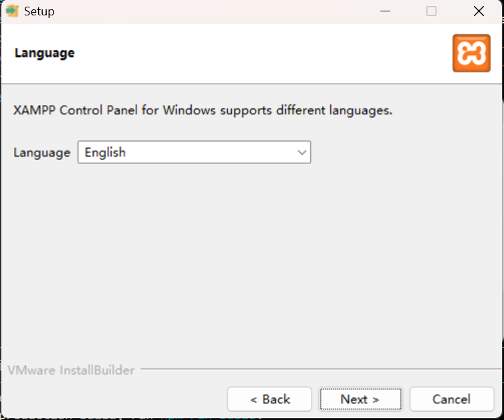The width and height of the screenshot is (504, 420).
Task: Open the Language dropdown showing English
Action: click(194, 152)
